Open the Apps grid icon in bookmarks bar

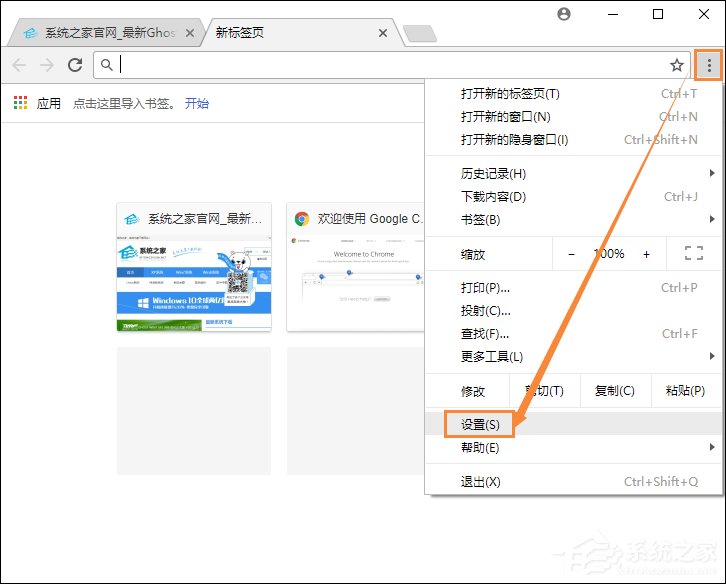[x=20, y=103]
